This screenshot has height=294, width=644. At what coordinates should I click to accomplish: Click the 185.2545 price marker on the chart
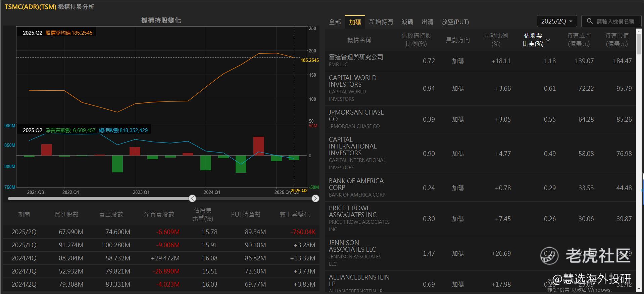[x=310, y=60]
